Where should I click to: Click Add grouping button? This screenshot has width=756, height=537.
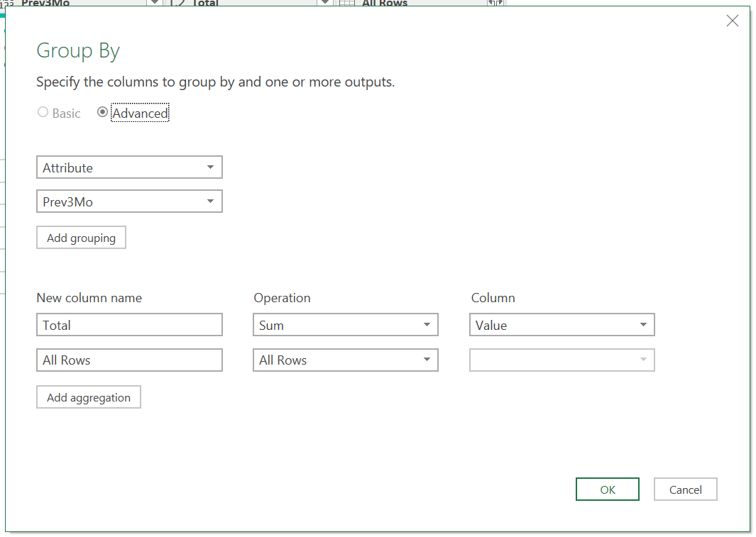point(81,238)
